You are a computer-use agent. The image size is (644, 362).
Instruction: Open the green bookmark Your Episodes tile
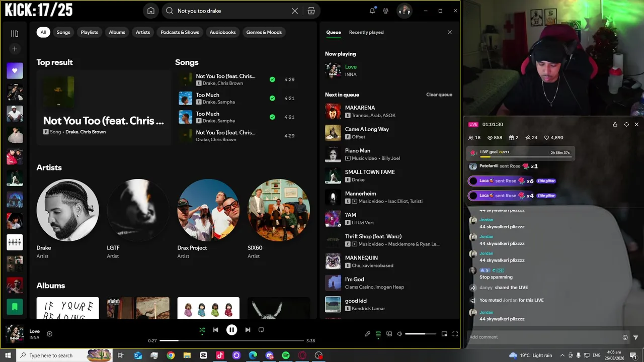click(15, 306)
